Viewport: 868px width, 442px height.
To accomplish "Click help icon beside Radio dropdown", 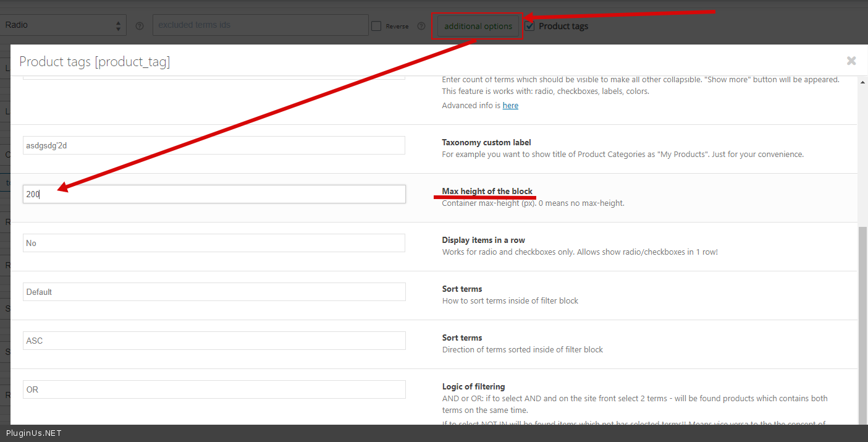I will [x=139, y=26].
